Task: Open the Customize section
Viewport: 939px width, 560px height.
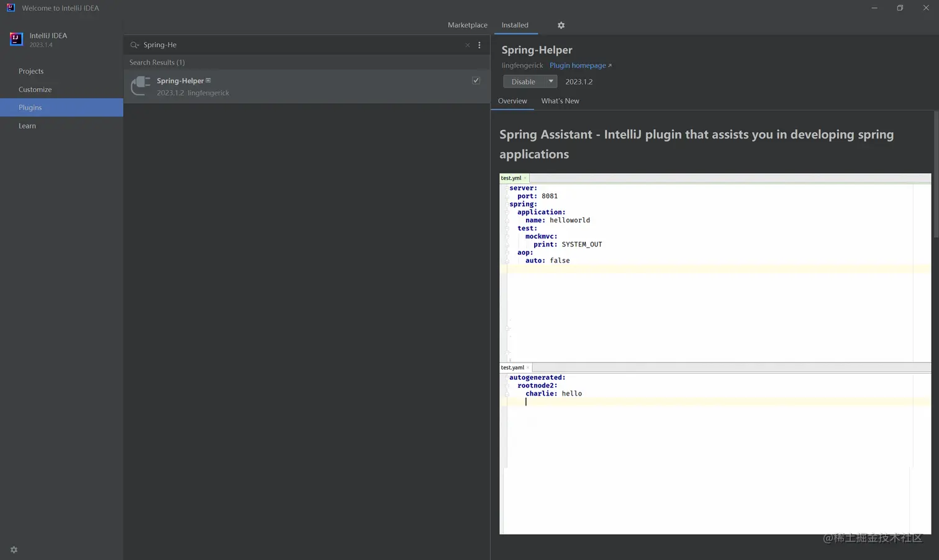Action: (35, 89)
